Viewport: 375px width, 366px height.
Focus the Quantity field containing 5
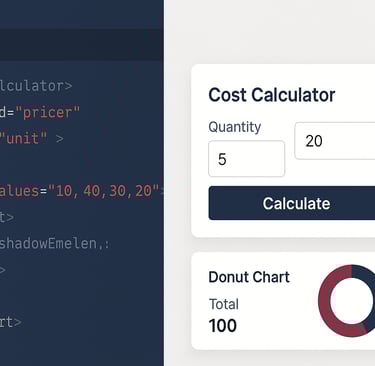point(246,159)
